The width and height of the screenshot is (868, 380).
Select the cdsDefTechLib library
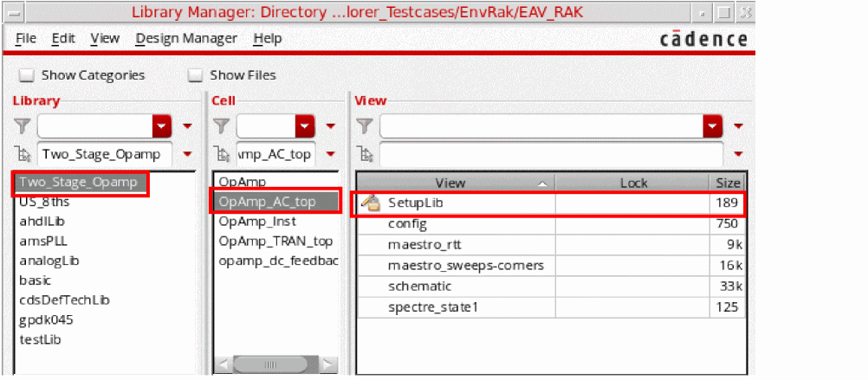(64, 299)
